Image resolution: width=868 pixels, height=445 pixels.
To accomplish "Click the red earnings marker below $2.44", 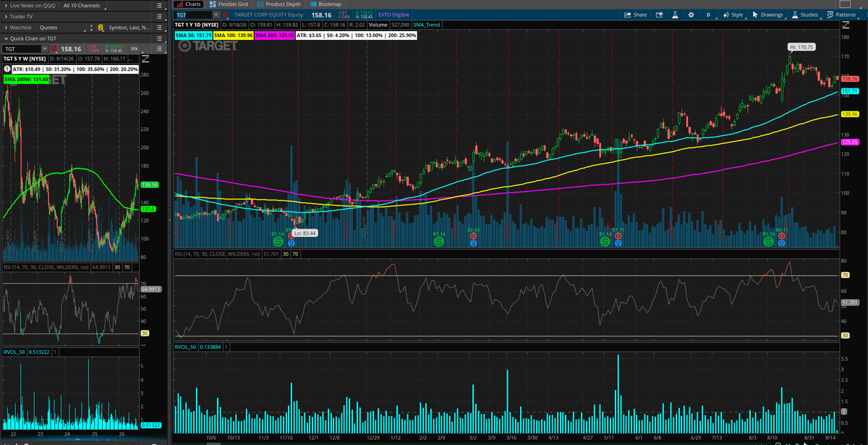I will tap(473, 236).
